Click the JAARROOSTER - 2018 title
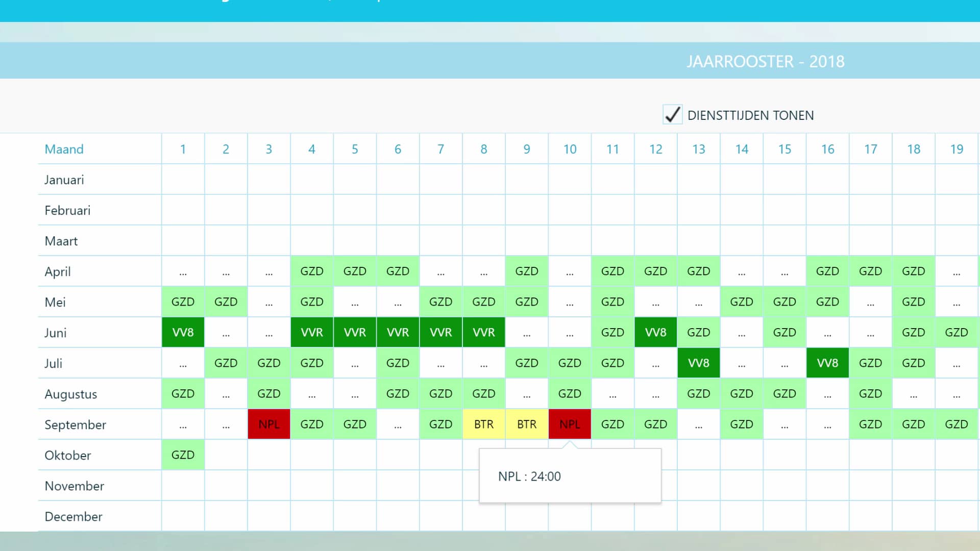The width and height of the screenshot is (980, 551). coord(766,61)
